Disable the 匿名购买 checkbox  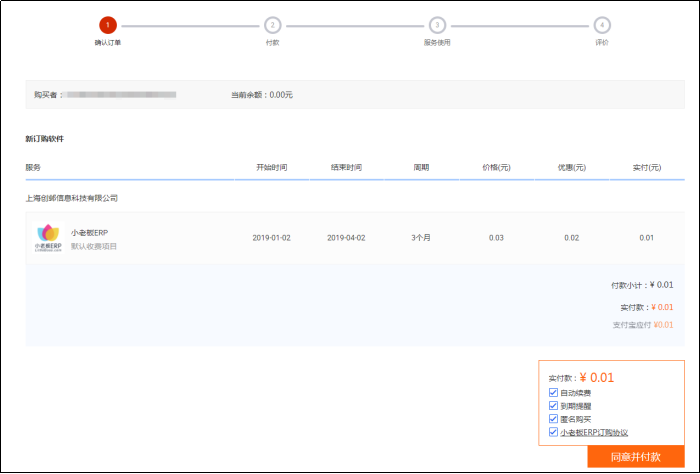554,419
